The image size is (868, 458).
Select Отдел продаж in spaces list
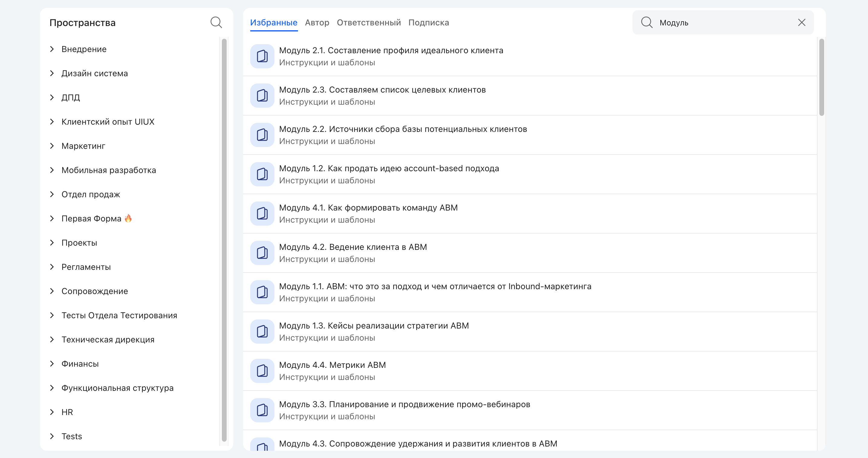tap(91, 194)
